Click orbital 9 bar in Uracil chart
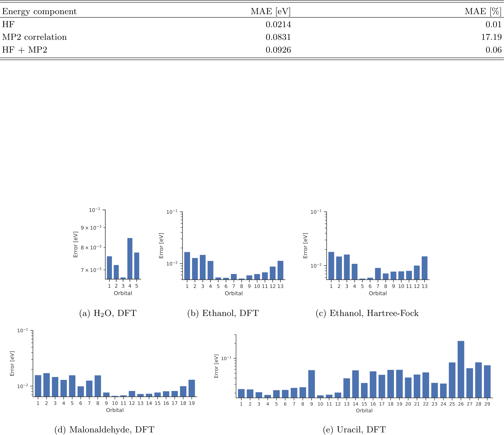 (312, 384)
